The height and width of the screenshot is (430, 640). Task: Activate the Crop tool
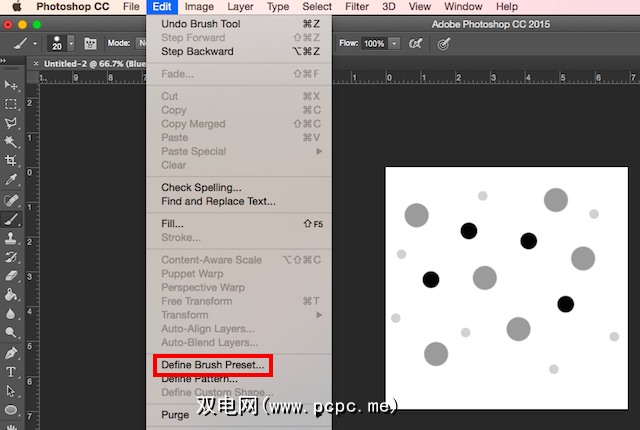tap(12, 160)
